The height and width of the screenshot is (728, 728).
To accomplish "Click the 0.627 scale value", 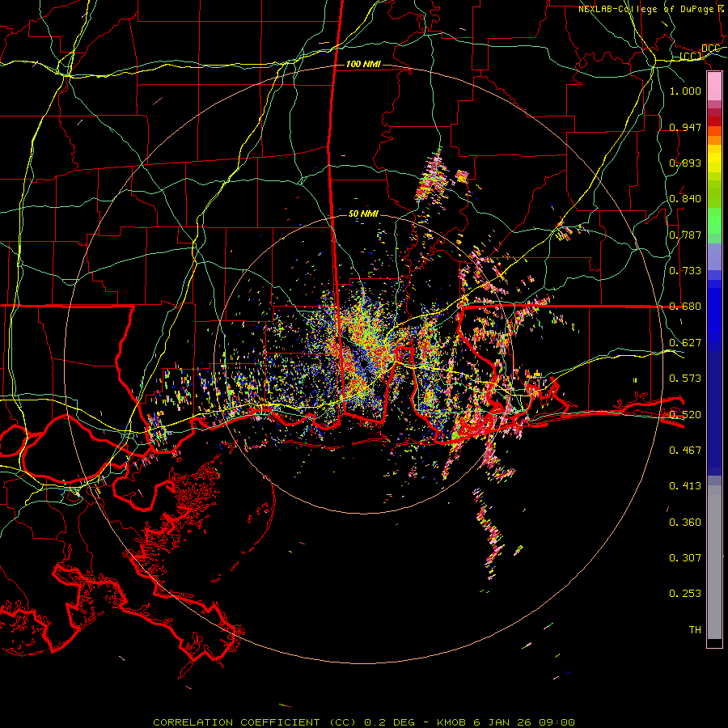I will click(685, 343).
